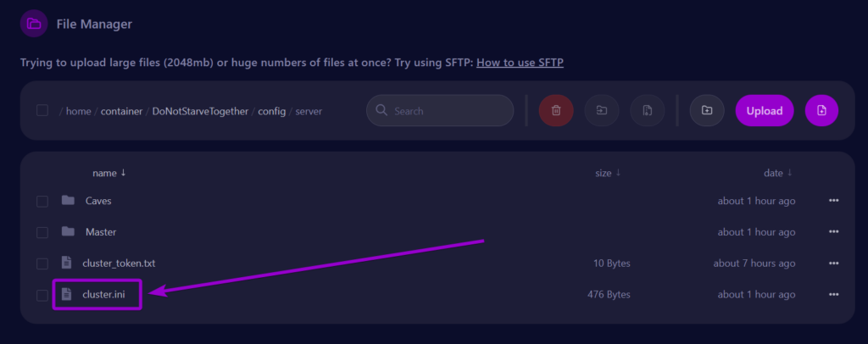Check the box for Caves folder
This screenshot has width=868, height=344.
coord(42,201)
